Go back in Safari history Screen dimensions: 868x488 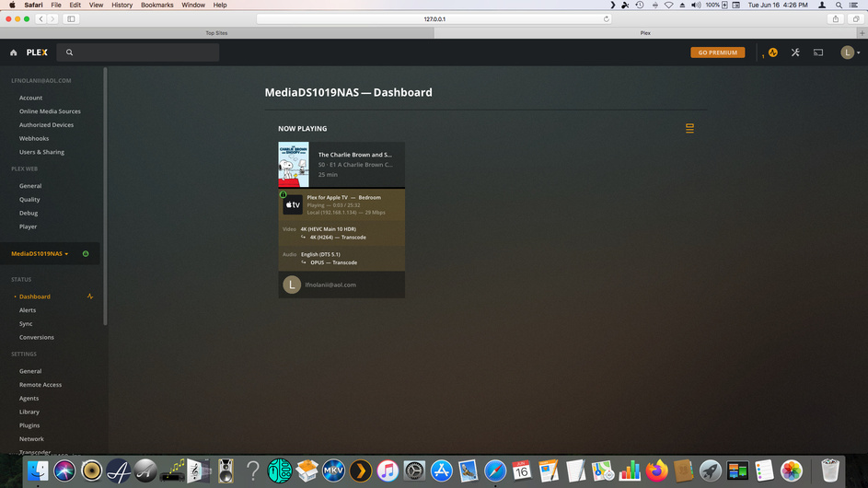(x=41, y=18)
